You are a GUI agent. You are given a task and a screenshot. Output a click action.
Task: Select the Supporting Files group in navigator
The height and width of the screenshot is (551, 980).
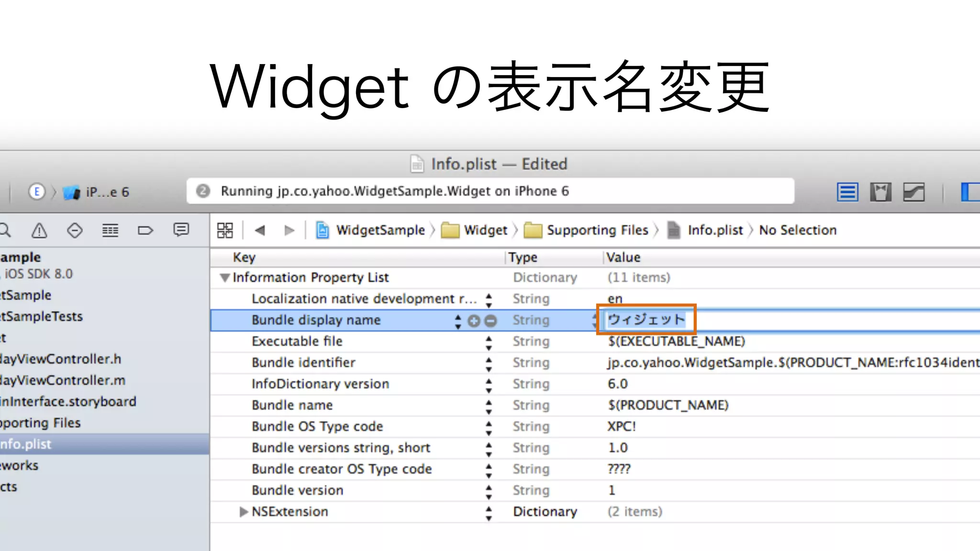click(40, 423)
